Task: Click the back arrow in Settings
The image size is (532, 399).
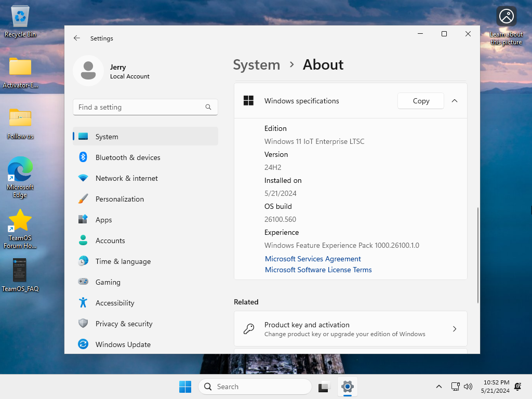Action: [77, 38]
